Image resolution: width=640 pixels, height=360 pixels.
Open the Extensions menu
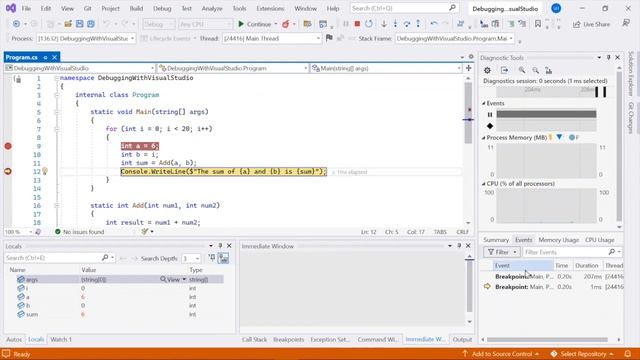270,8
